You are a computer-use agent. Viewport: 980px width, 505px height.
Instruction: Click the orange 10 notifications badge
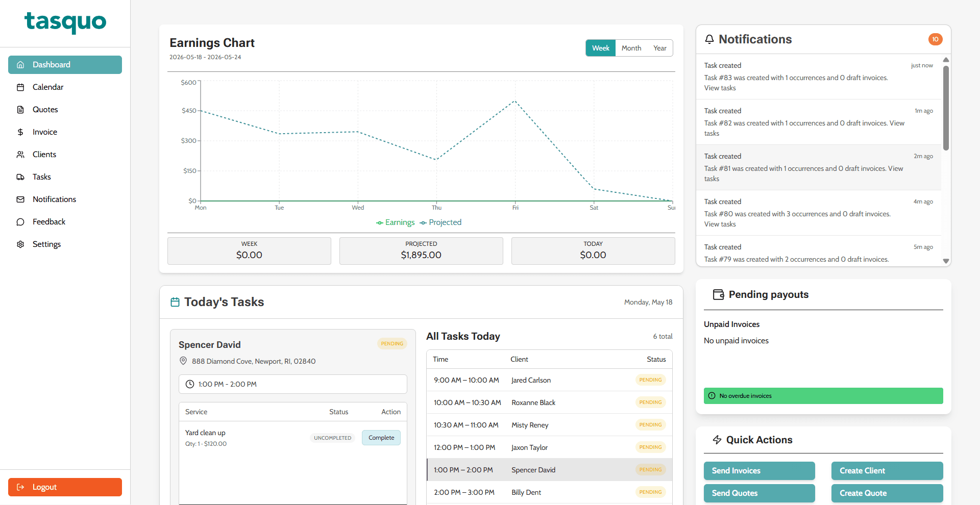point(935,39)
